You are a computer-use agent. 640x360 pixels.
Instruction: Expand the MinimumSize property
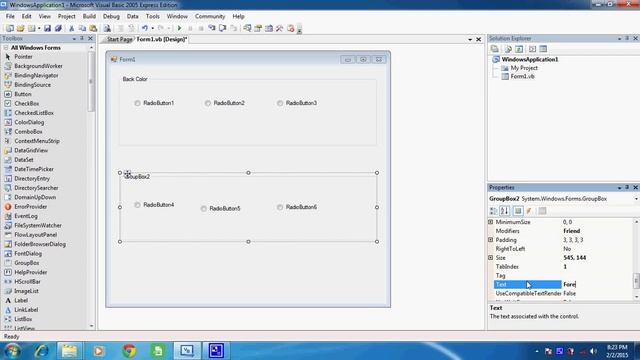point(491,222)
